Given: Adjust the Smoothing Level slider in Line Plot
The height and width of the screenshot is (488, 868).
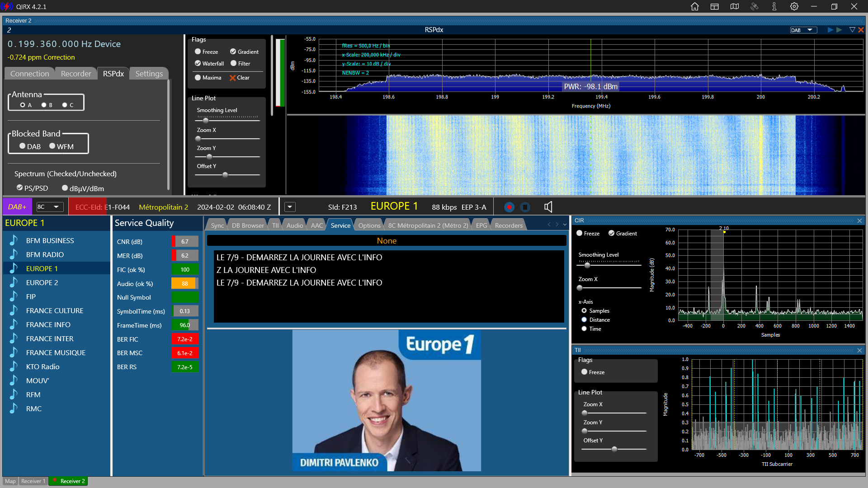Looking at the screenshot, I should pos(206,121).
